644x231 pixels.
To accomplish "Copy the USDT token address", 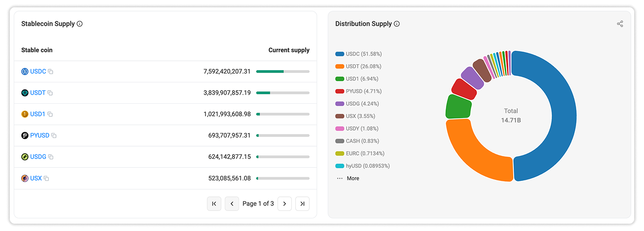I will point(50,93).
